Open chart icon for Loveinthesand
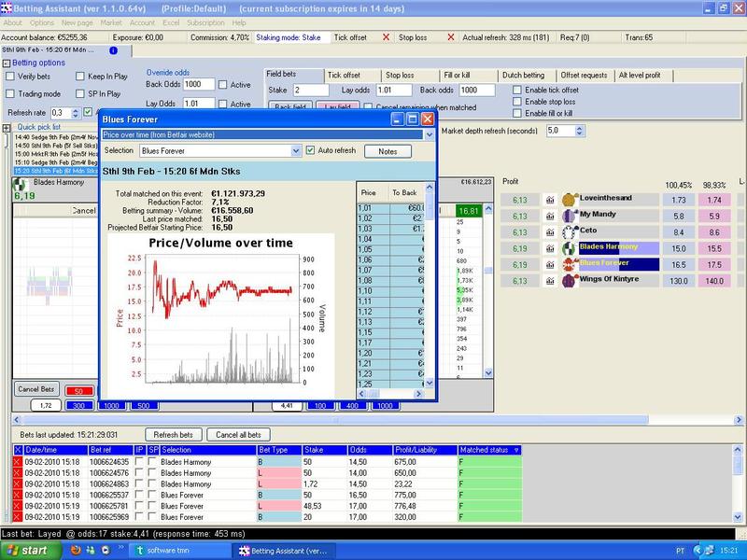The image size is (747, 560). (x=550, y=200)
